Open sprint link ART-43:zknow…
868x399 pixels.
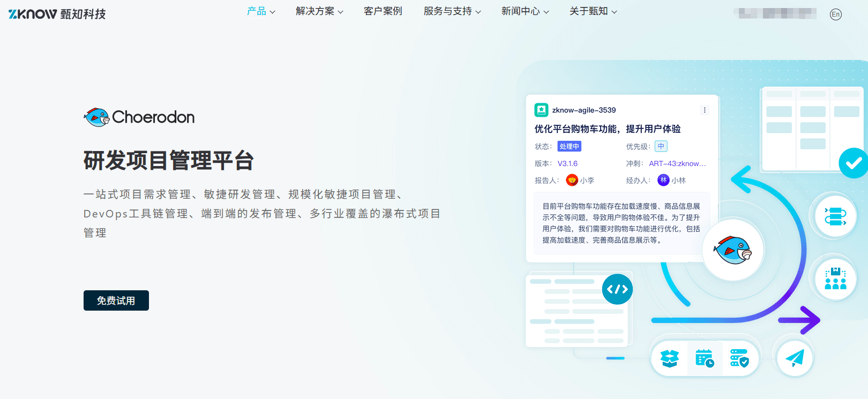(x=677, y=163)
